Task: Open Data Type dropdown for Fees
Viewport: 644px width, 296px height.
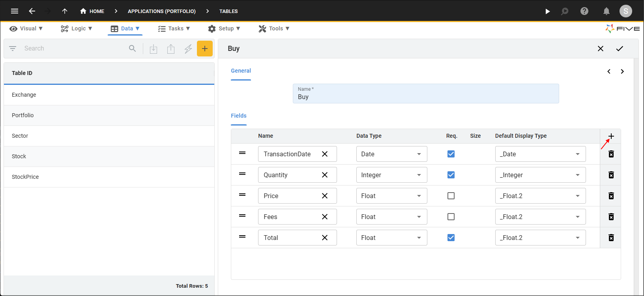Action: [392, 217]
